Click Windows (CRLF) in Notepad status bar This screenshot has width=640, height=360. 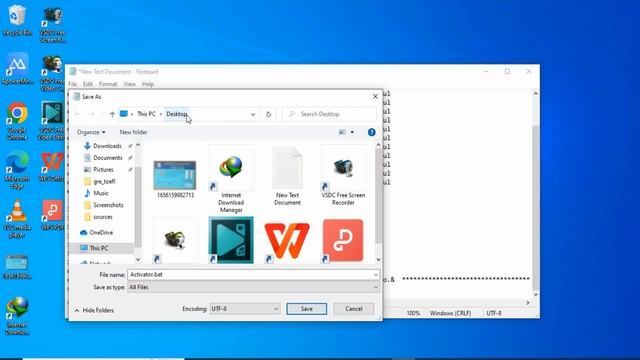coord(450,313)
